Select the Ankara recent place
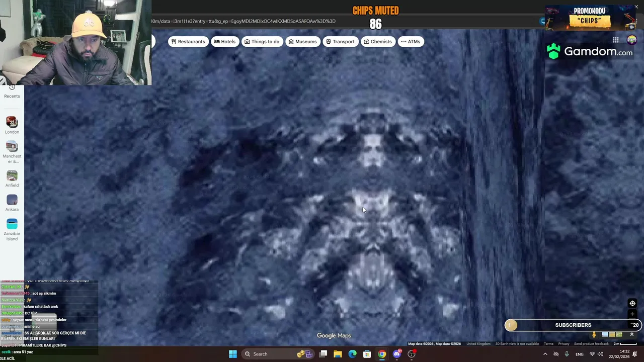644x362 pixels. [x=12, y=203]
